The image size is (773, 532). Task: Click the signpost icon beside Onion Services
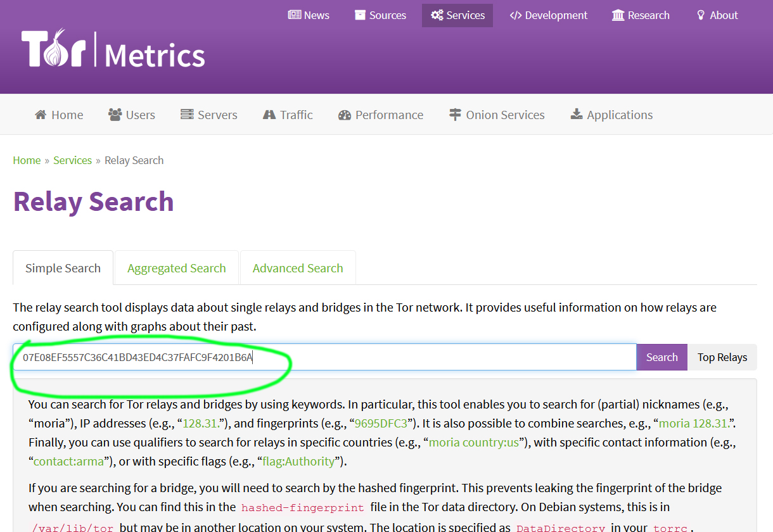pos(455,115)
